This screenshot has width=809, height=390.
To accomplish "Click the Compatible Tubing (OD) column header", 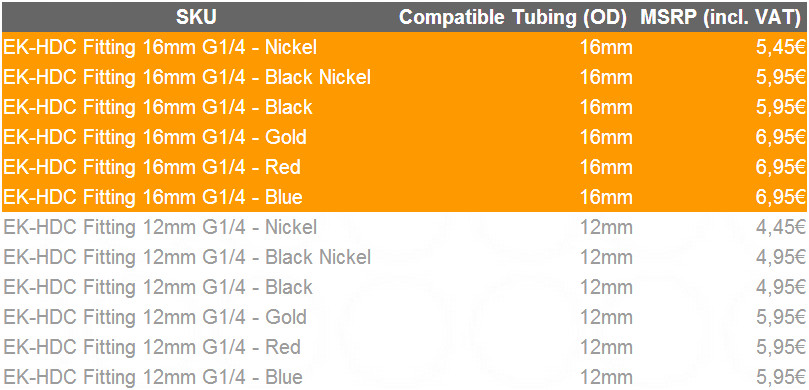I will tap(513, 18).
